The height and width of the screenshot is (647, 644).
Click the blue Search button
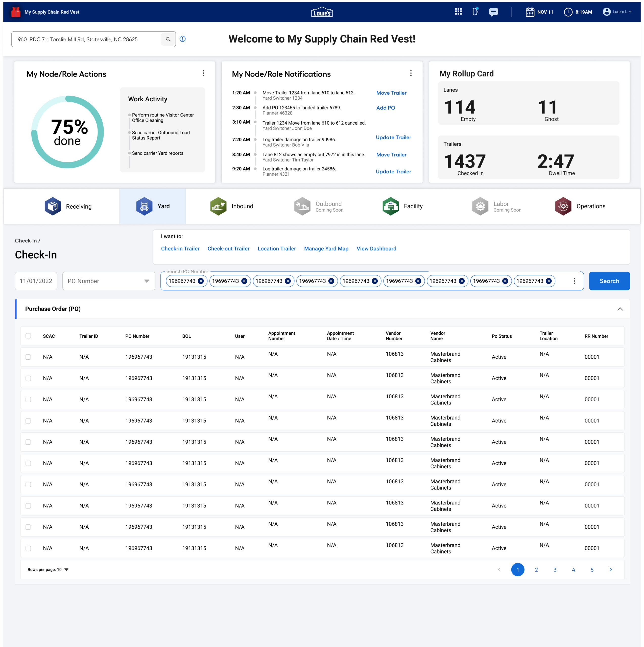tap(609, 281)
